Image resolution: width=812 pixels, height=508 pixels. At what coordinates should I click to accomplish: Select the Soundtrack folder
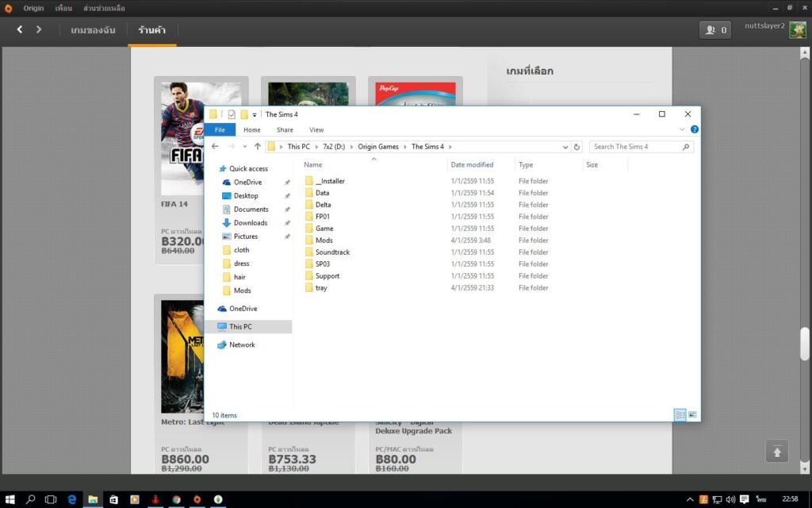click(x=332, y=252)
